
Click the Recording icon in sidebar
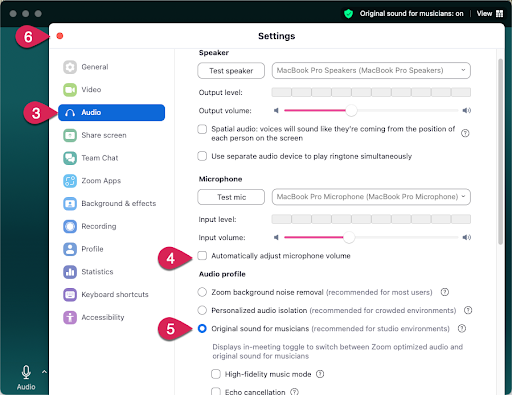pyautogui.click(x=70, y=226)
